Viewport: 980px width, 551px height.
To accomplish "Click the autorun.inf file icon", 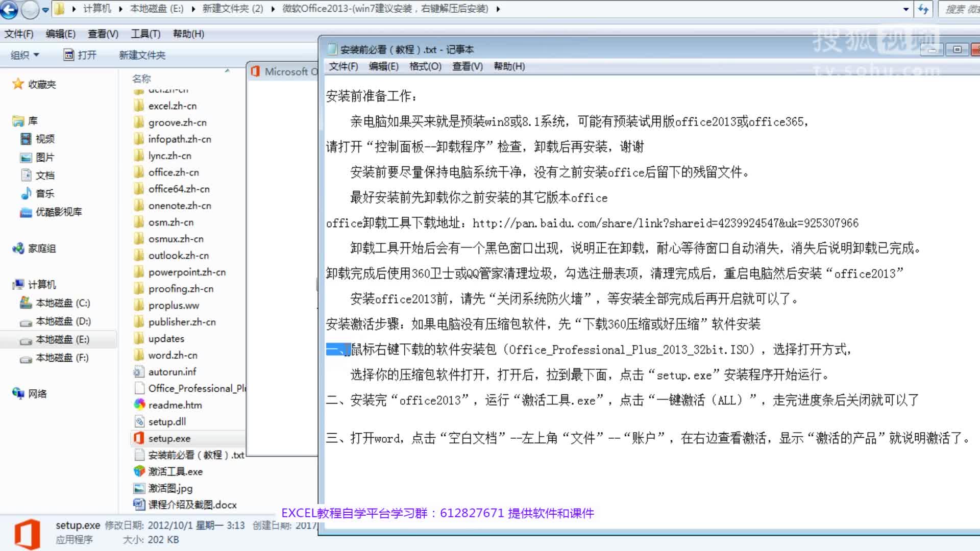I will click(x=139, y=372).
